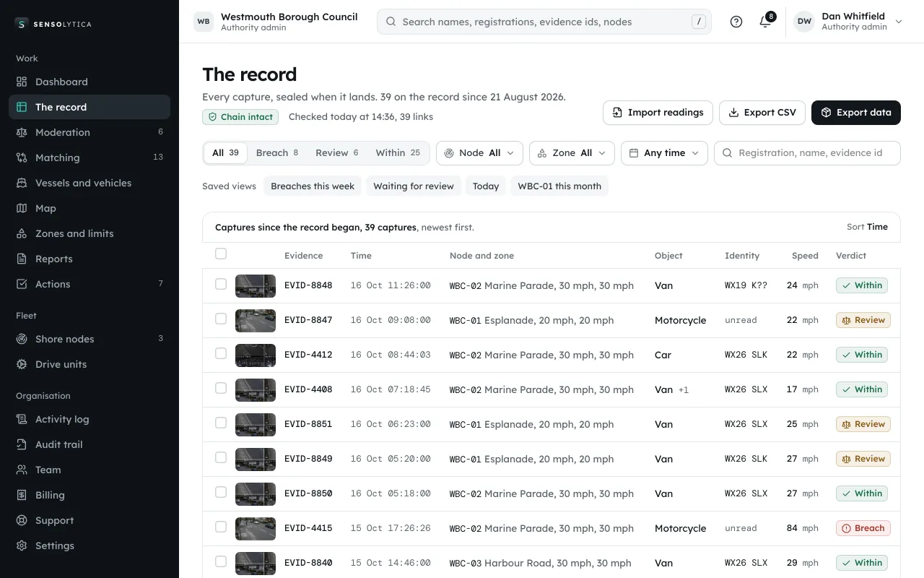Switch to the Review tab
This screenshot has width=924, height=578.
[x=337, y=153]
